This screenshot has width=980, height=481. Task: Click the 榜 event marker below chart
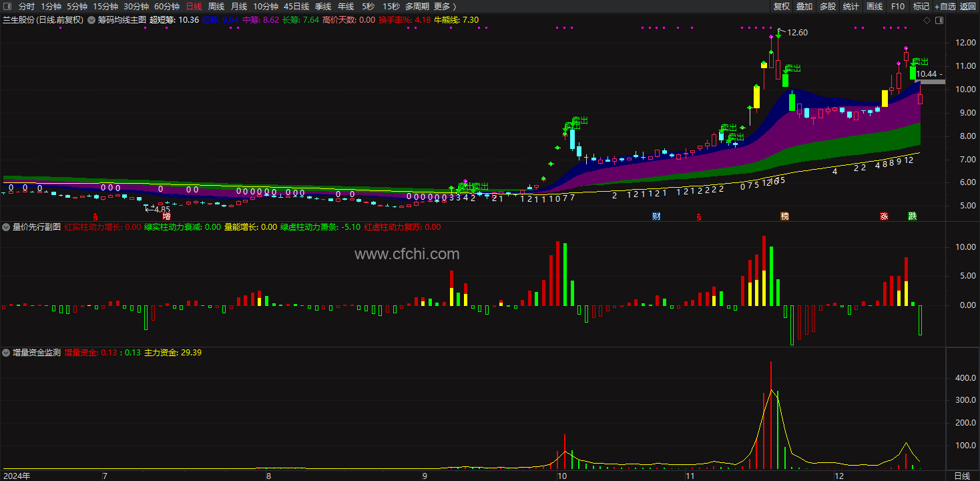pyautogui.click(x=784, y=216)
